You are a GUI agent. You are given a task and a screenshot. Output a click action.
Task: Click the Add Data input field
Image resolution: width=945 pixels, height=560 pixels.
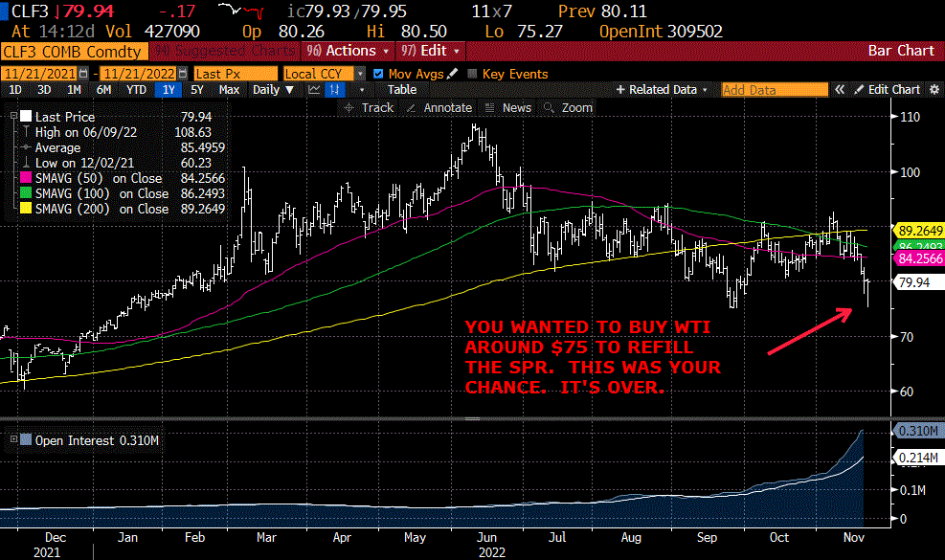click(775, 90)
